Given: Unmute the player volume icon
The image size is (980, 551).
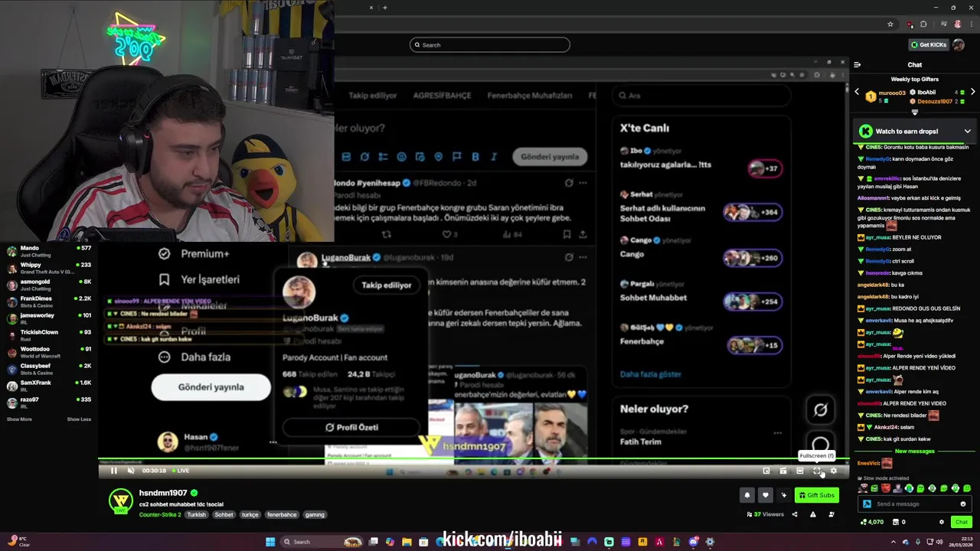Looking at the screenshot, I should (131, 471).
